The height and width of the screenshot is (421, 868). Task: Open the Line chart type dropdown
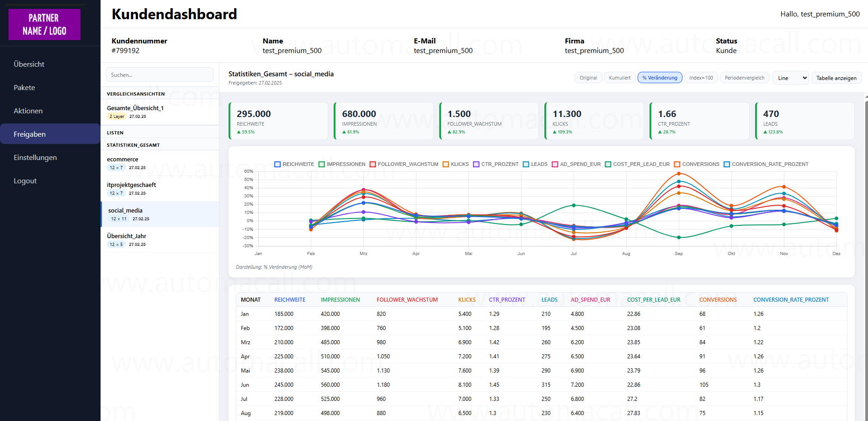click(x=790, y=78)
